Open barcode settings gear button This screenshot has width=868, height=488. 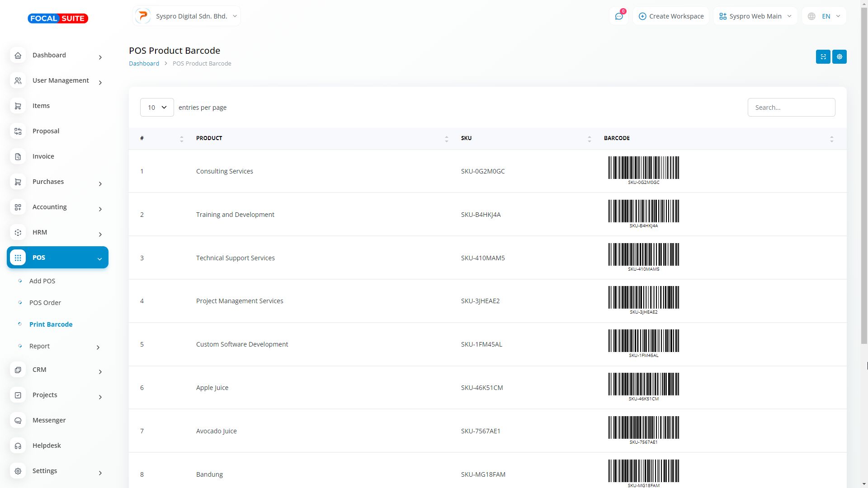click(x=839, y=57)
